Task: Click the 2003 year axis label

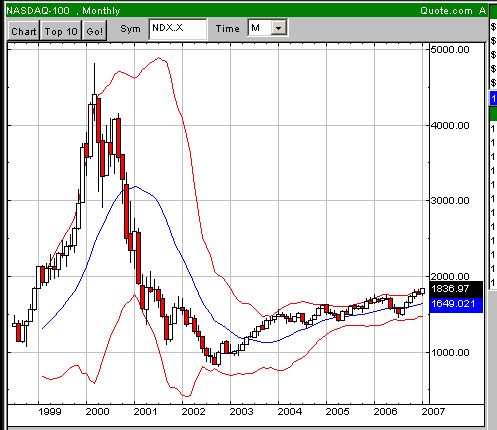Action: tap(241, 412)
